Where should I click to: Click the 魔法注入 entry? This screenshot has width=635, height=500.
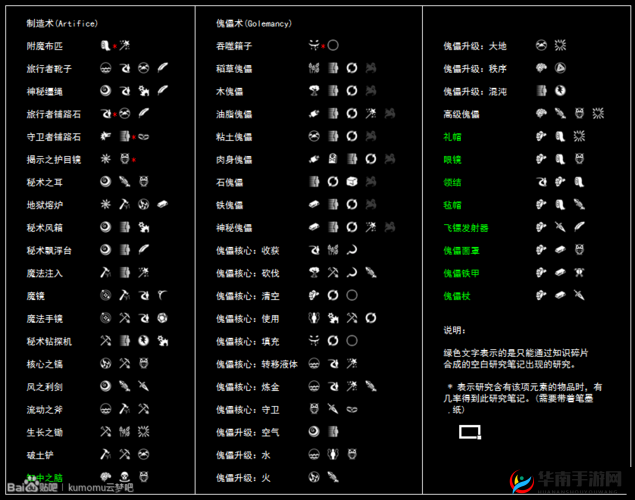coord(45,273)
